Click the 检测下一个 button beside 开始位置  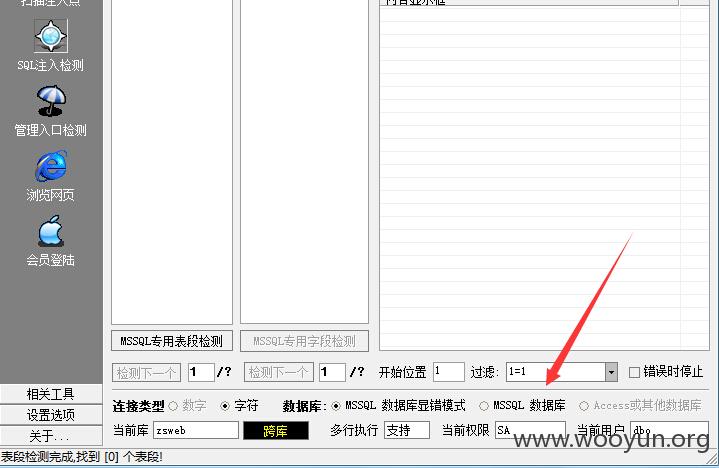tap(279, 372)
